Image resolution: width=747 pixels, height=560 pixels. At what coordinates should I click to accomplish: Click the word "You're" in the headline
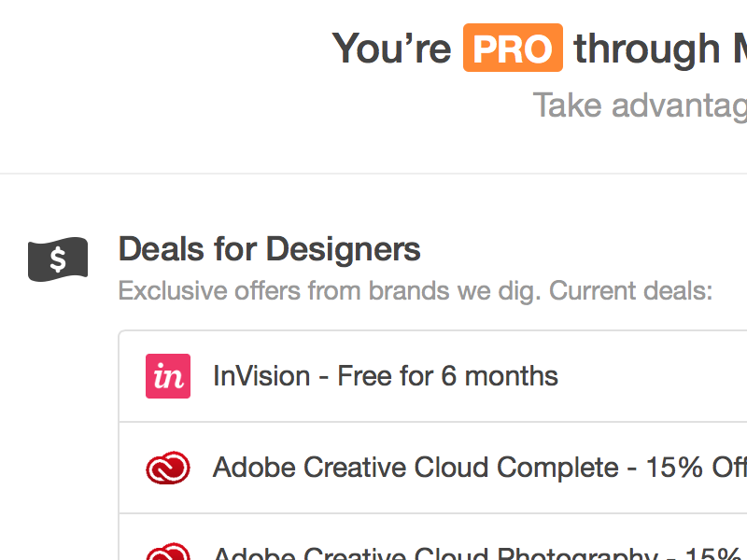click(x=392, y=49)
